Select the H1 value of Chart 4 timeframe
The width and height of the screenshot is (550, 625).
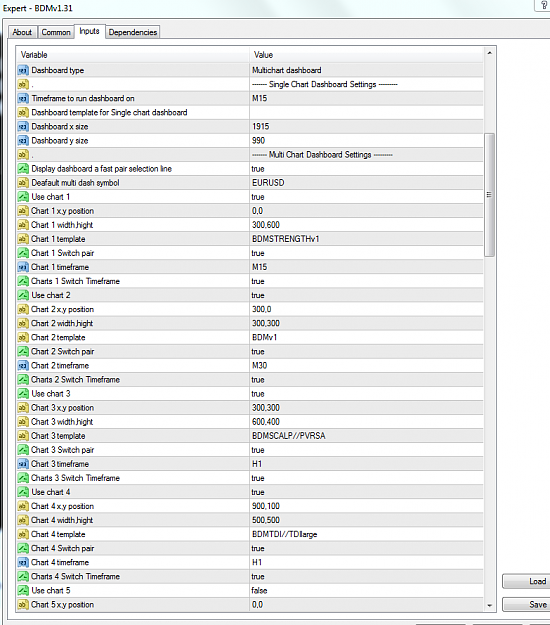click(x=257, y=562)
